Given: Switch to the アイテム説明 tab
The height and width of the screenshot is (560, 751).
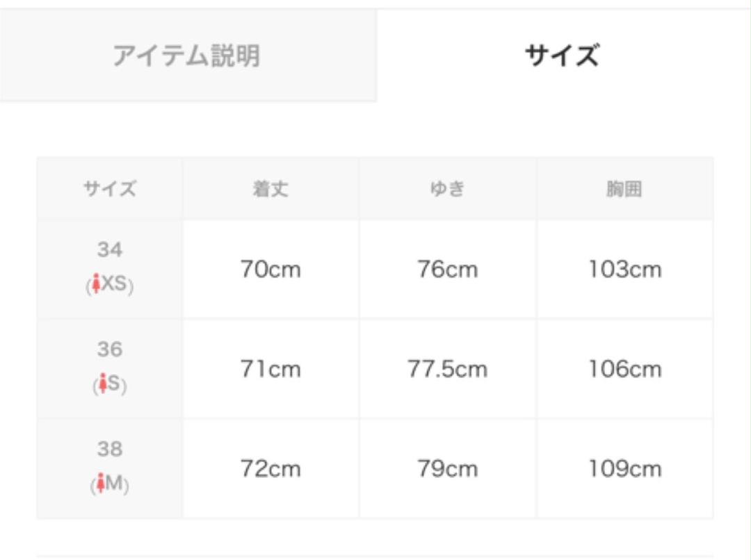Looking at the screenshot, I should [188, 56].
